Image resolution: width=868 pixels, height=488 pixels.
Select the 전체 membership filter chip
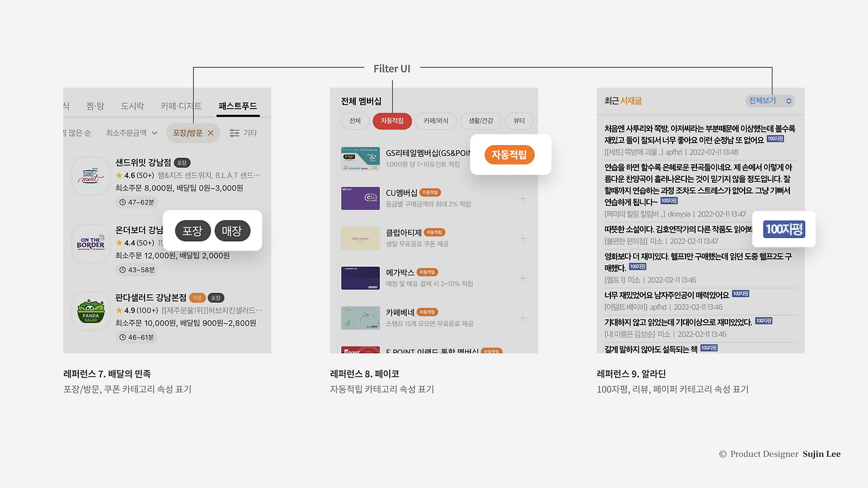tap(355, 121)
